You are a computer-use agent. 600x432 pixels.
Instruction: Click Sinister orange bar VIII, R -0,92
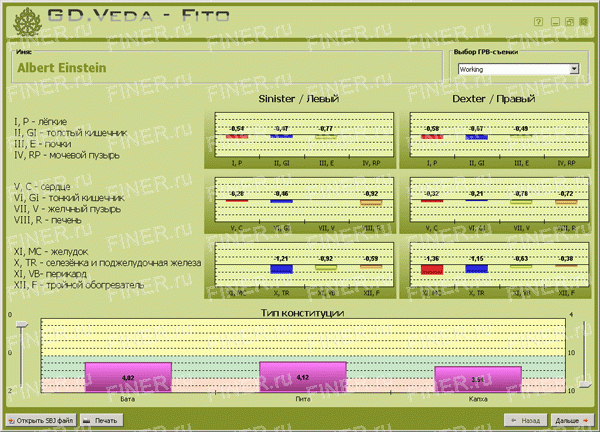pos(371,203)
